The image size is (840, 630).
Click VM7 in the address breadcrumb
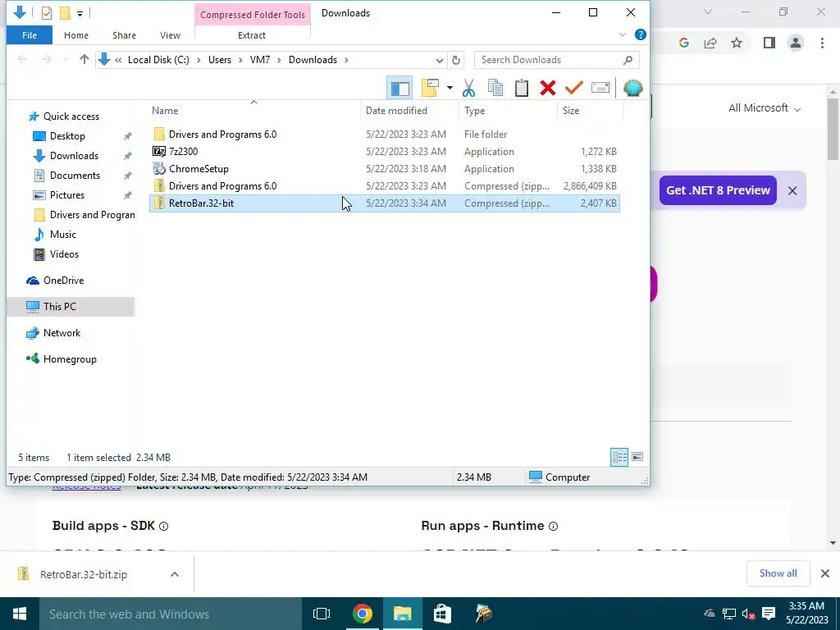[x=260, y=60]
